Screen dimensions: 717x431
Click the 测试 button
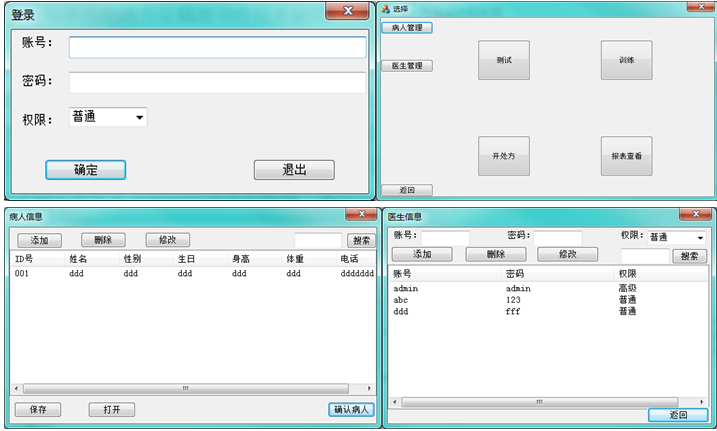[x=504, y=60]
